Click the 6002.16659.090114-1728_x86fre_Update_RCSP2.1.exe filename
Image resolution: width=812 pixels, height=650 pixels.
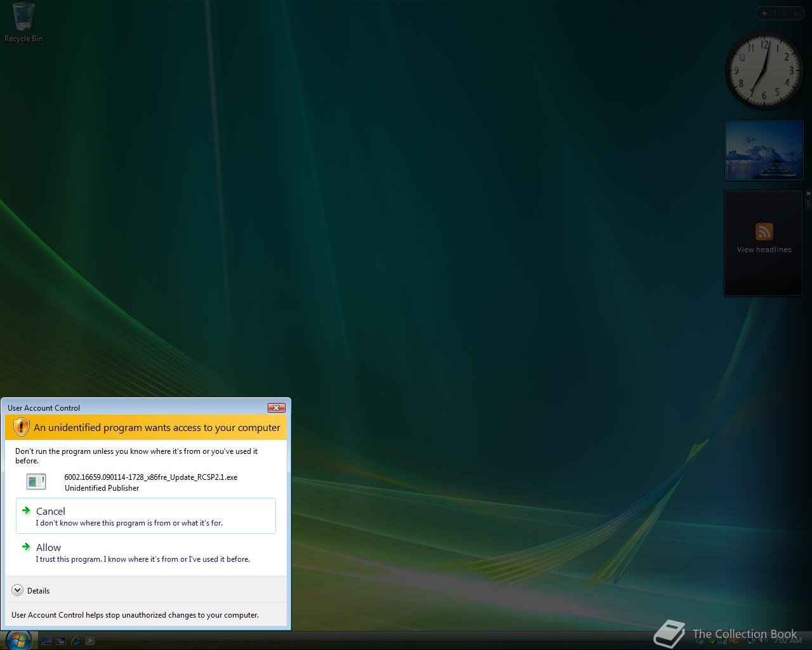tap(151, 477)
